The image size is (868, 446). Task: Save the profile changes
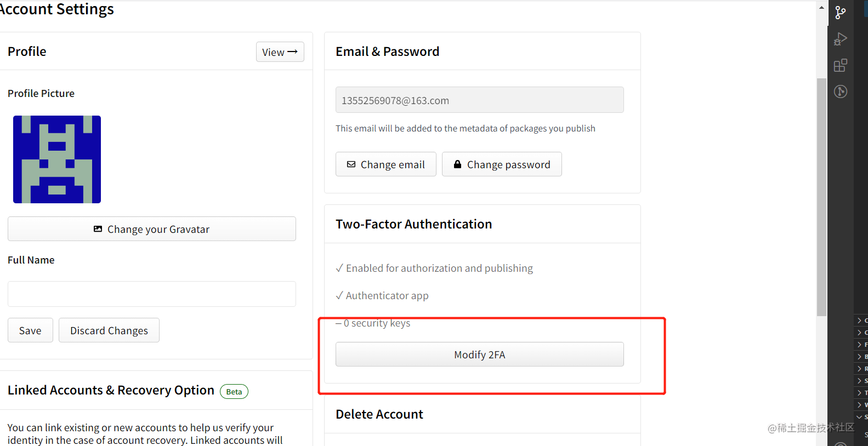coord(30,330)
